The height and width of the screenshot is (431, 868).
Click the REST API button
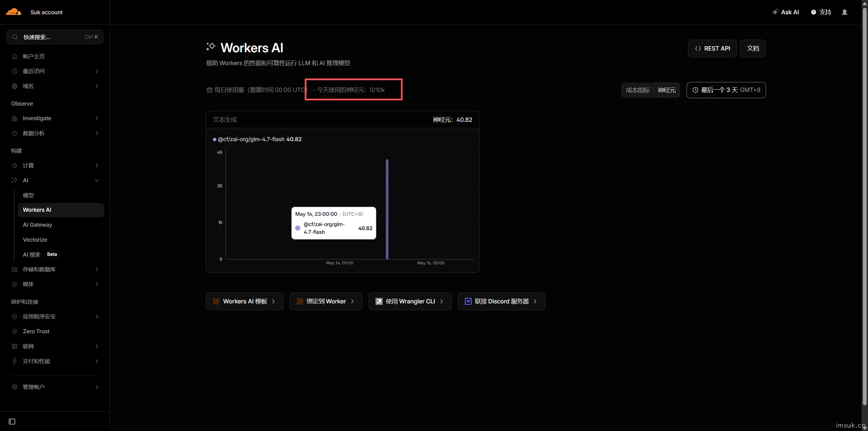pyautogui.click(x=712, y=49)
